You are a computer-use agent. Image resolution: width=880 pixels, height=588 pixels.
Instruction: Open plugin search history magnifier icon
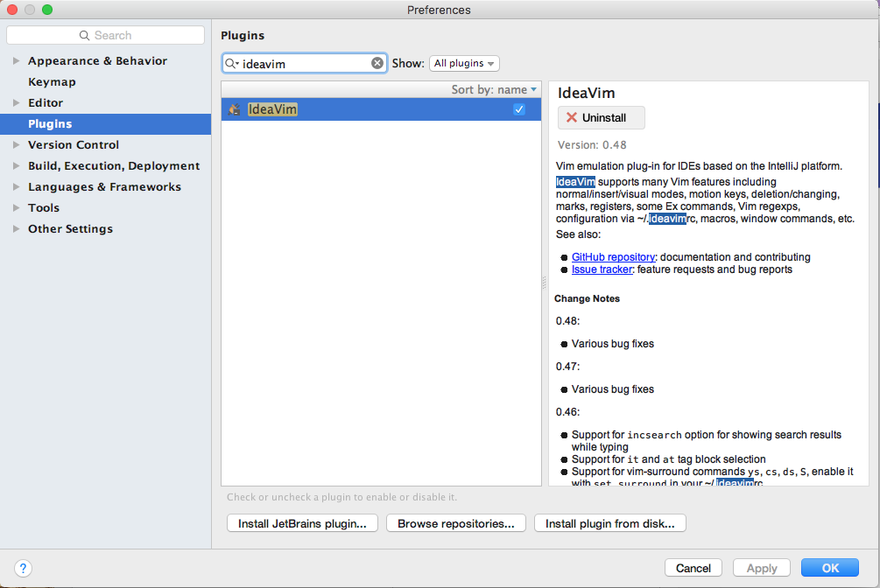tap(231, 63)
